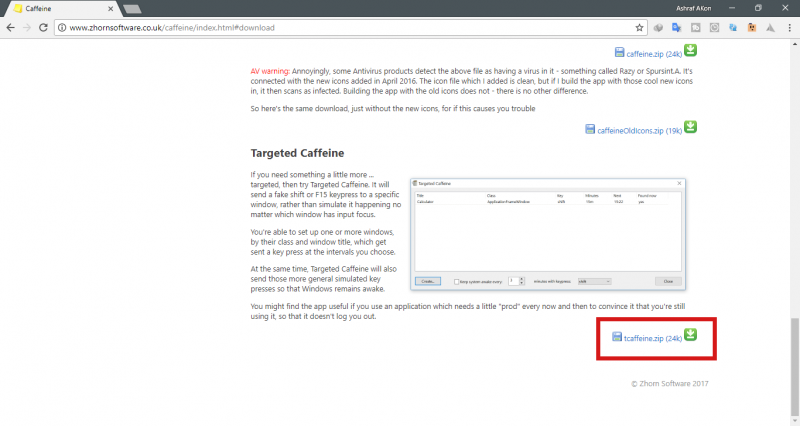Click the page scrollbar down arrow

click(795, 421)
